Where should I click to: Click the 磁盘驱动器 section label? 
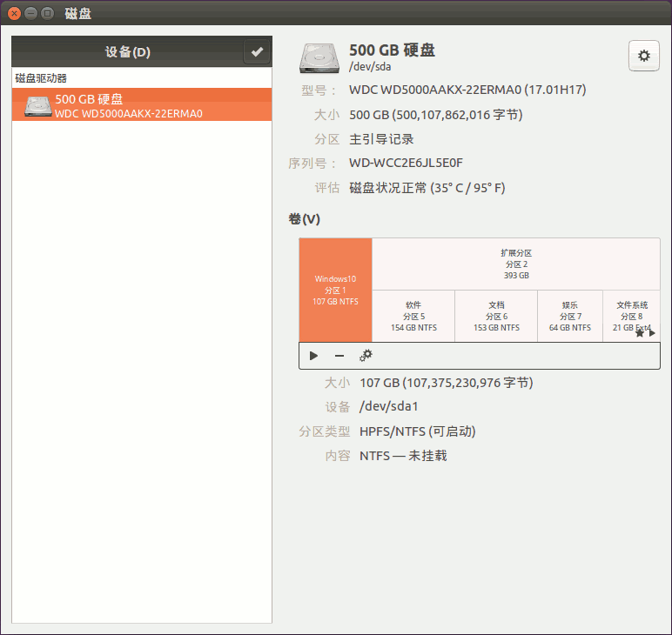tap(41, 78)
